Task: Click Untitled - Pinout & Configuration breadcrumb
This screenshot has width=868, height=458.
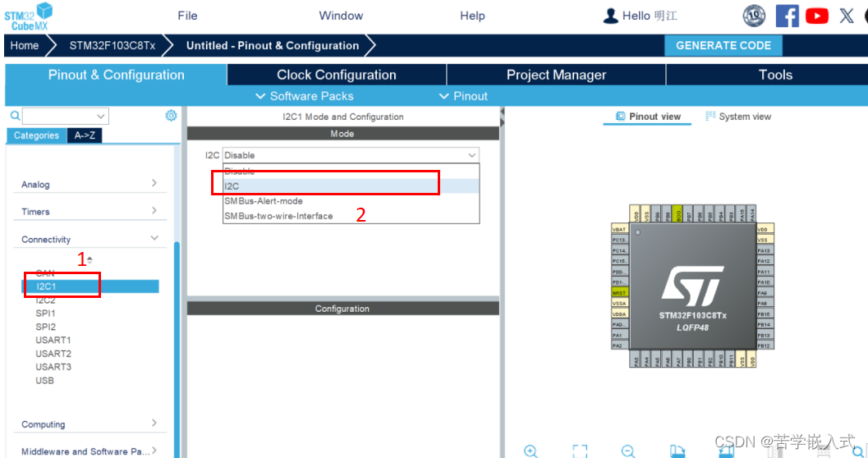Action: point(273,45)
